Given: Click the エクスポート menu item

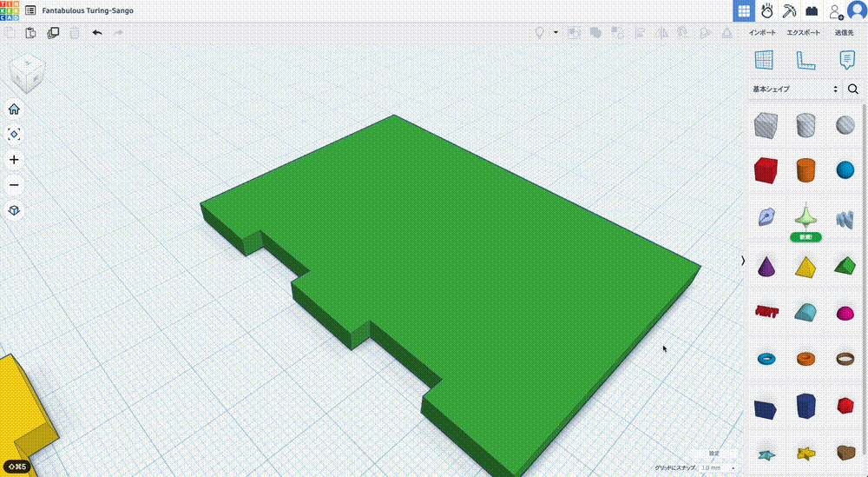Looking at the screenshot, I should 803,33.
